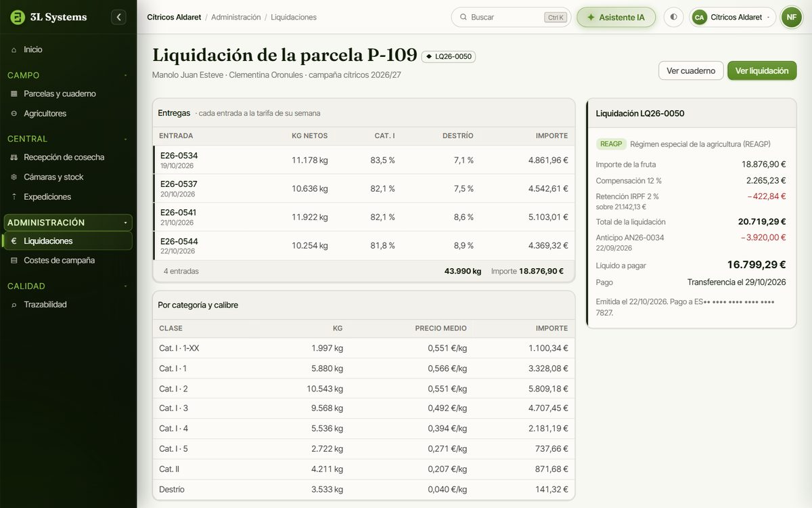
Task: Select the Cat. I · 5 row
Action: tap(364, 449)
